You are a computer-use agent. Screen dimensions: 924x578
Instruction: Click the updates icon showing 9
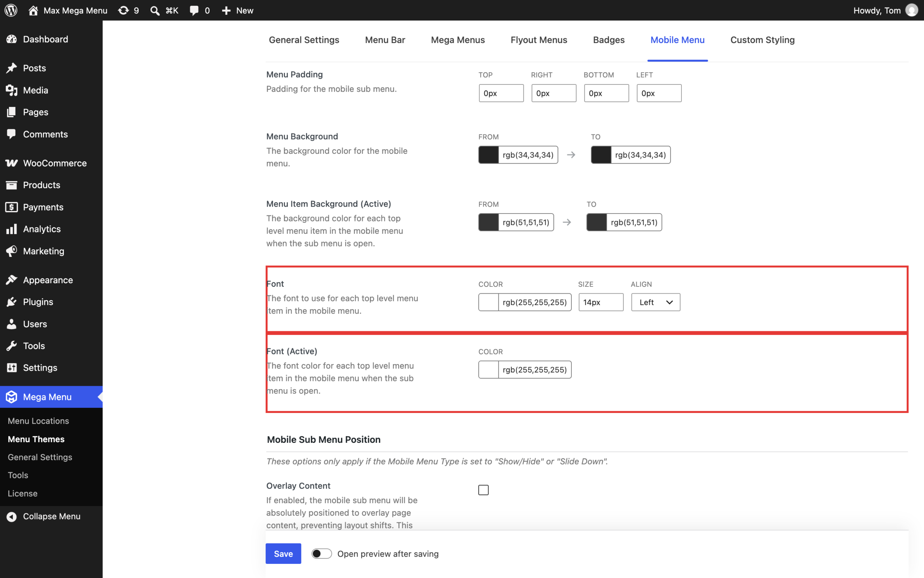coord(123,10)
